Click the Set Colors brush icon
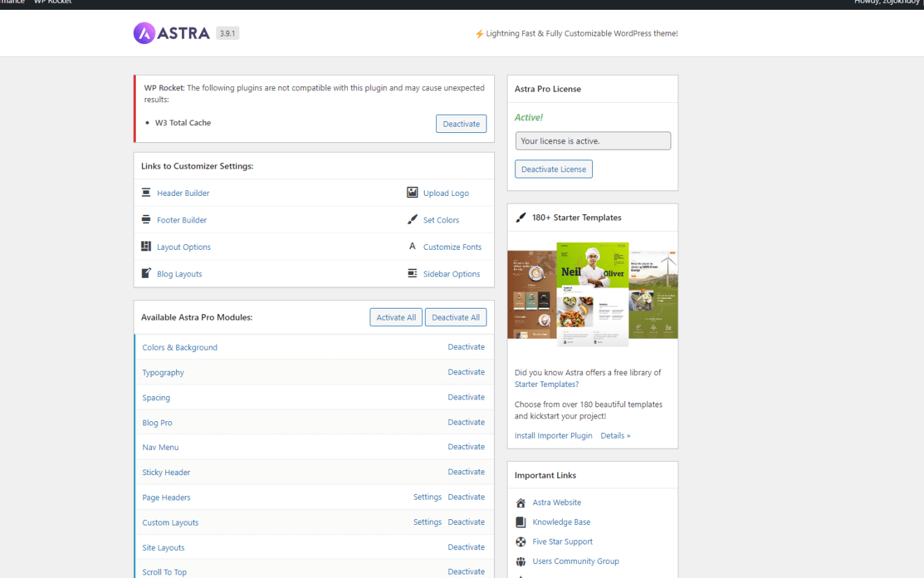 pos(412,220)
